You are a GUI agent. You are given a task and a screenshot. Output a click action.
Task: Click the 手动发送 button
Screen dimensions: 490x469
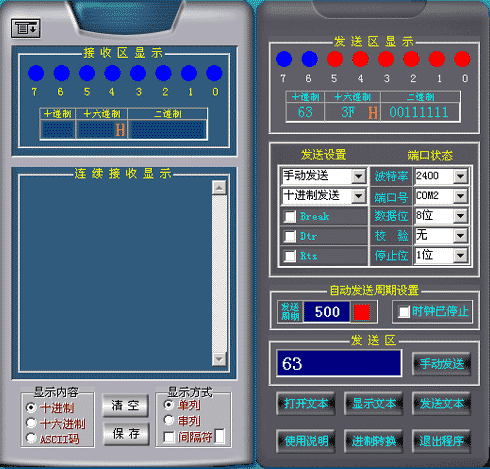pyautogui.click(x=442, y=364)
